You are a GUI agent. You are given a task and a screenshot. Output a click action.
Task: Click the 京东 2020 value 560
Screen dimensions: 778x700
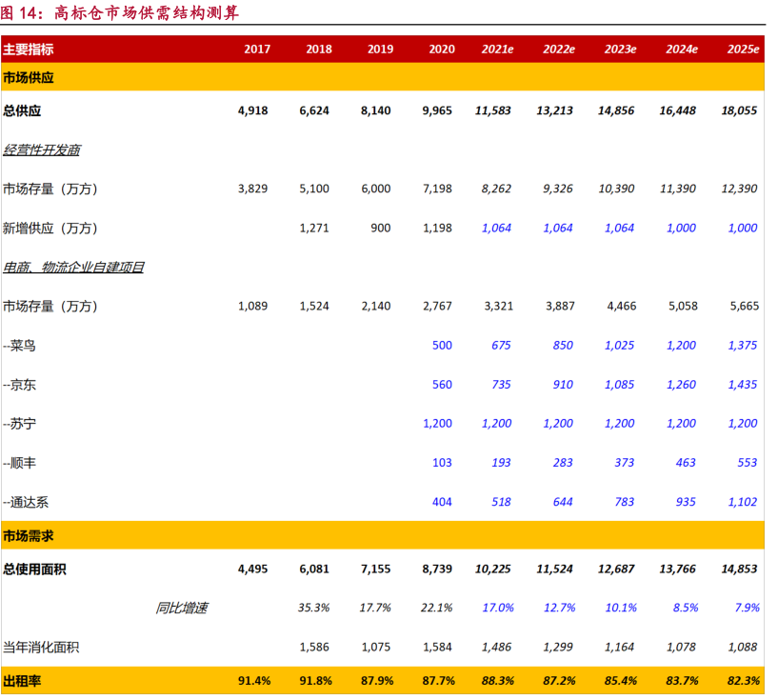tap(442, 385)
